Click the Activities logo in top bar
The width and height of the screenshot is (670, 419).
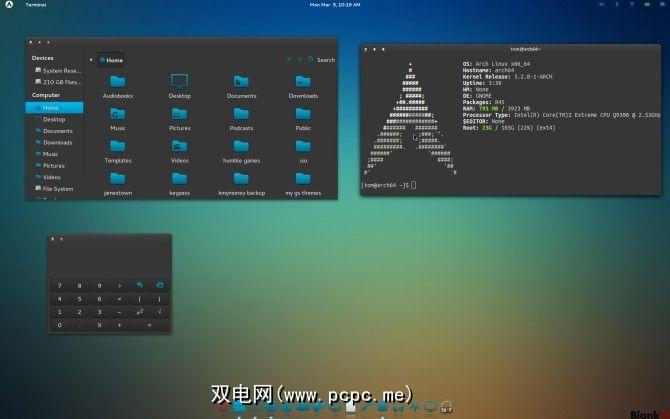coord(9,4)
